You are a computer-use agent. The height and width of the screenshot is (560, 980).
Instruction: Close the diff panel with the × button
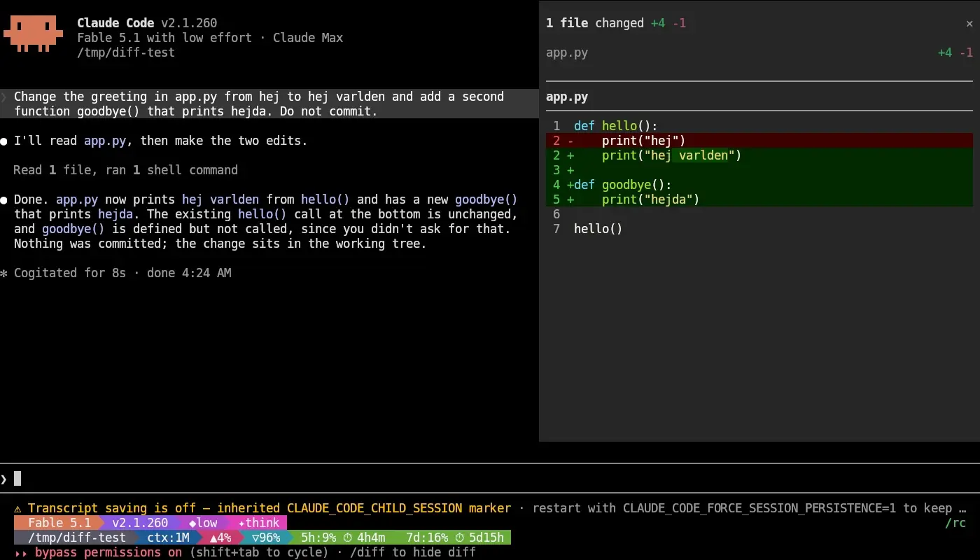[969, 23]
